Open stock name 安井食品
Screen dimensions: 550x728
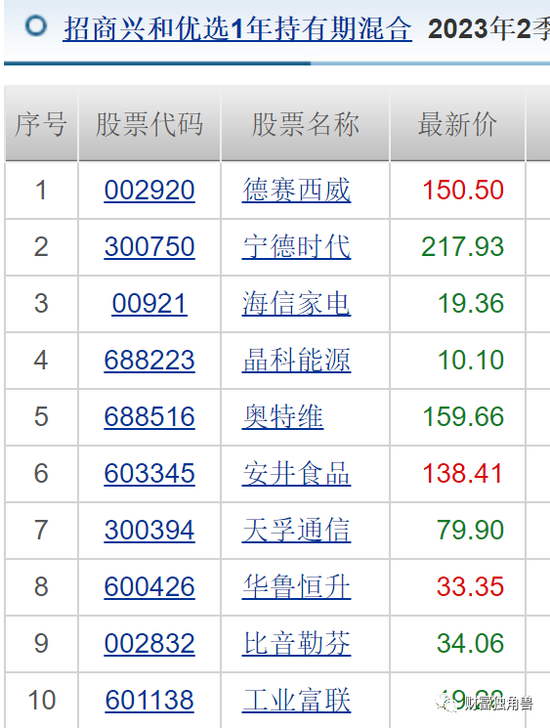click(x=296, y=474)
